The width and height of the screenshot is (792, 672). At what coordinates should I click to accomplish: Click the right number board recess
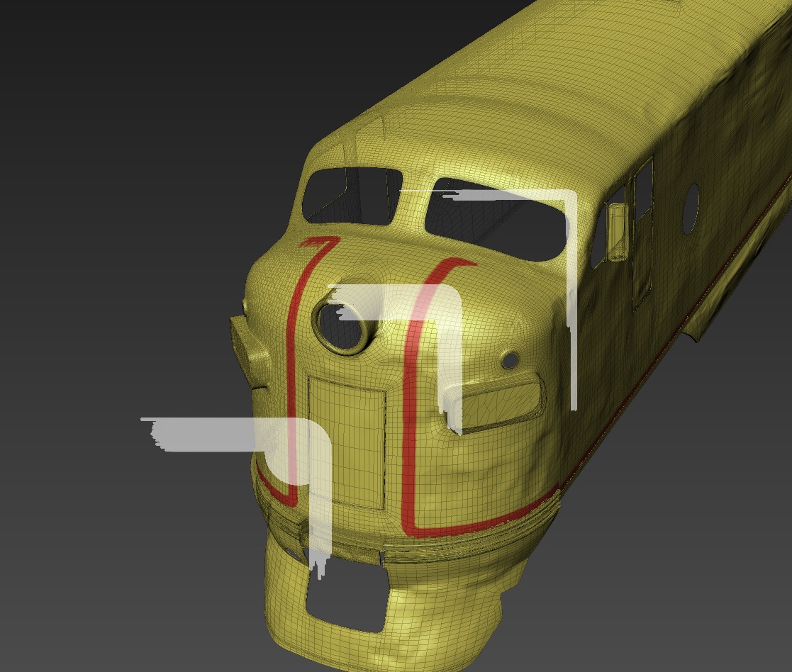pos(500,404)
